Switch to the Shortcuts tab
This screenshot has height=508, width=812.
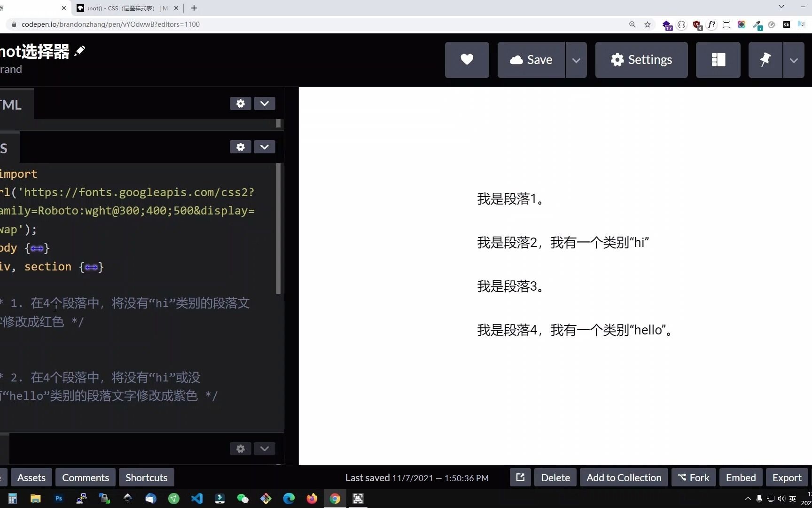pos(146,477)
